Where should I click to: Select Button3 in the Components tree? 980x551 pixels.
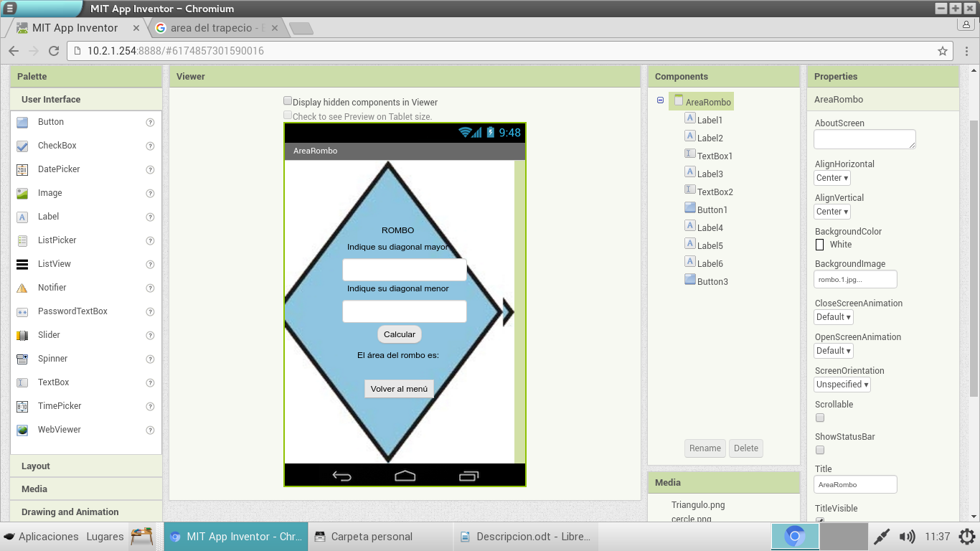point(706,281)
